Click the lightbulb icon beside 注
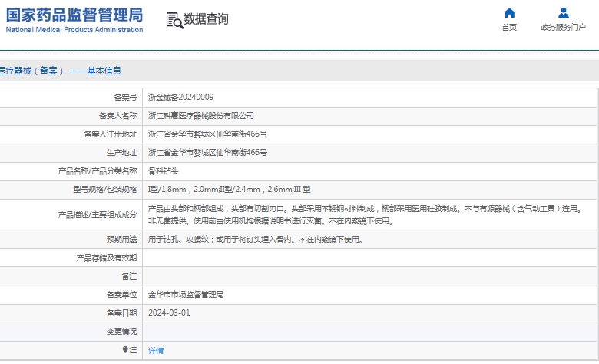This screenshot has width=599, height=364. [124, 349]
